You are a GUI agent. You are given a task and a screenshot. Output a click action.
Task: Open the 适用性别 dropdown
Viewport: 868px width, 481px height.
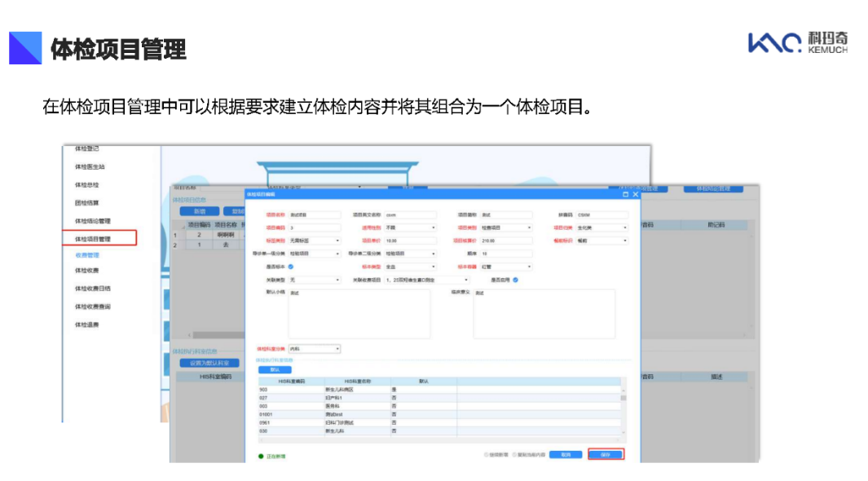tap(410, 227)
